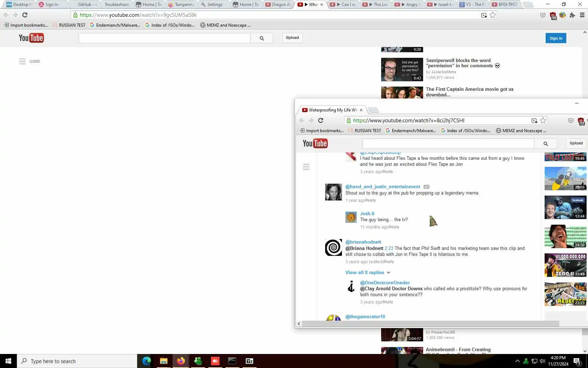Image resolution: width=588 pixels, height=368 pixels.
Task: Open Index of /ISOs/Windo... bookmark in Waterproofing window
Action: pos(465,131)
